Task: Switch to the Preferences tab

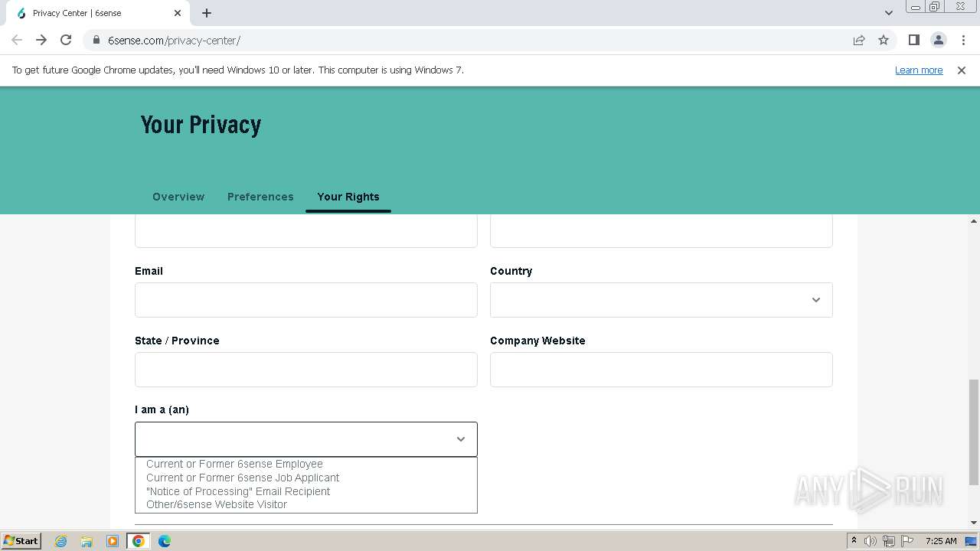Action: pos(260,197)
